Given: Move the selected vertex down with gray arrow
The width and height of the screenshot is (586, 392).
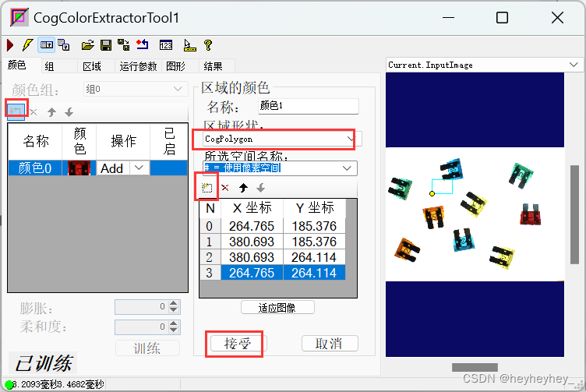Looking at the screenshot, I should pos(261,188).
